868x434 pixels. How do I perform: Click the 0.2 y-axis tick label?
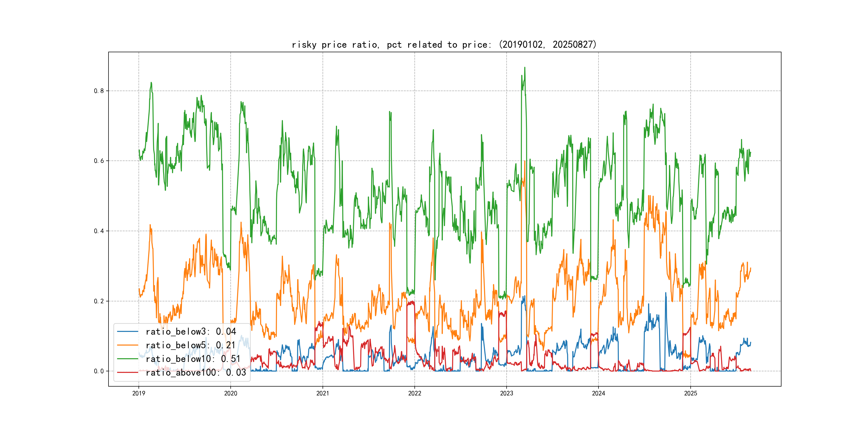pyautogui.click(x=99, y=301)
